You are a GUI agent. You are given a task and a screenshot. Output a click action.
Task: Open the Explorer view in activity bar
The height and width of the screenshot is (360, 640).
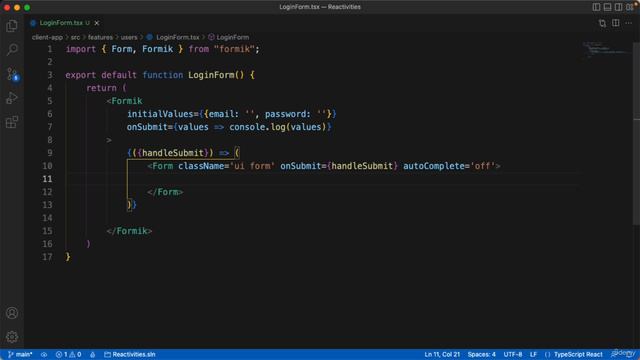(12, 26)
